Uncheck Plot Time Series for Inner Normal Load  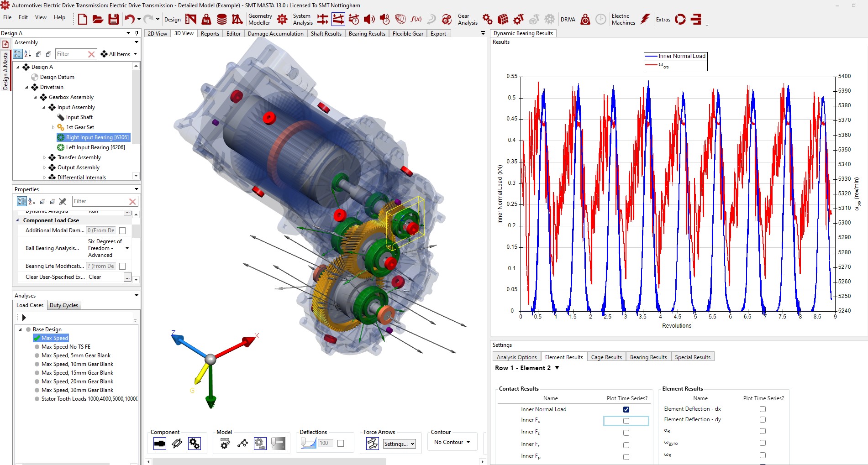(x=626, y=409)
